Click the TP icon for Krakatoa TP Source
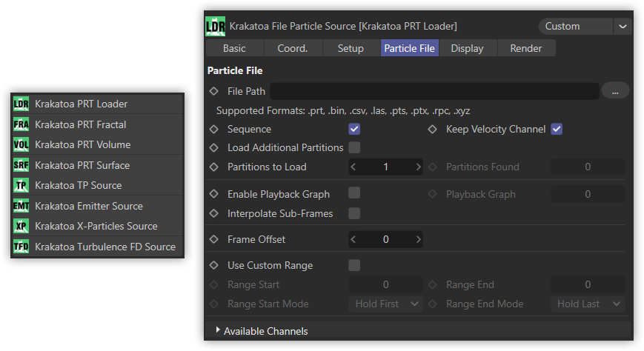 coord(21,185)
